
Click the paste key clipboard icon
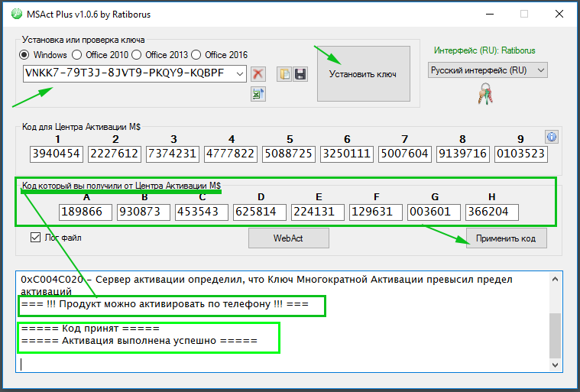tap(284, 73)
